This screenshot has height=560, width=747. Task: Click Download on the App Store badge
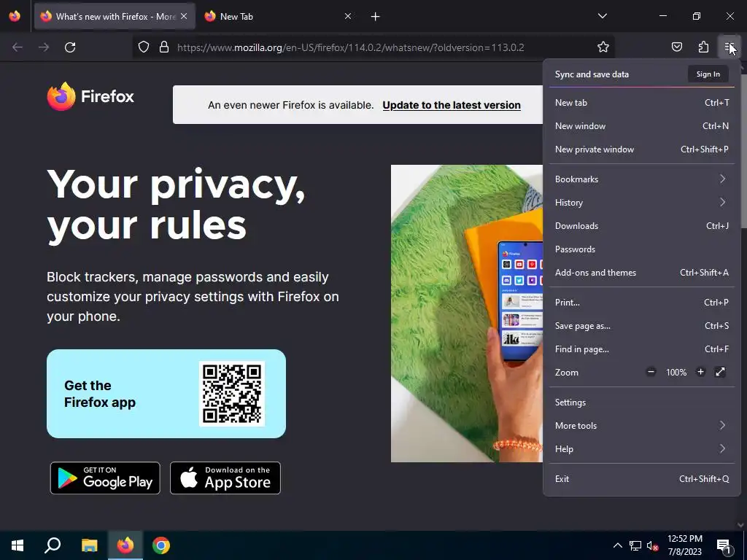[225, 478]
